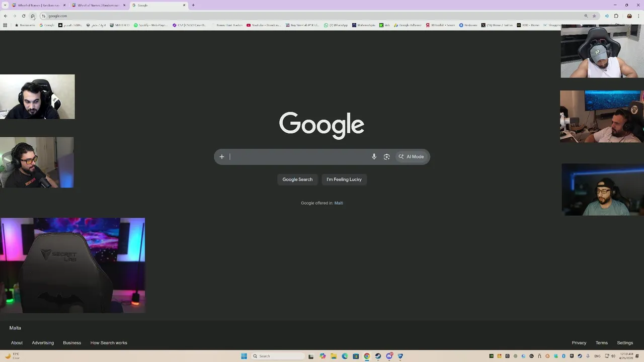Screen dimensions: 644x362
Task: Open the site information icon in address bar
Action: point(44,16)
